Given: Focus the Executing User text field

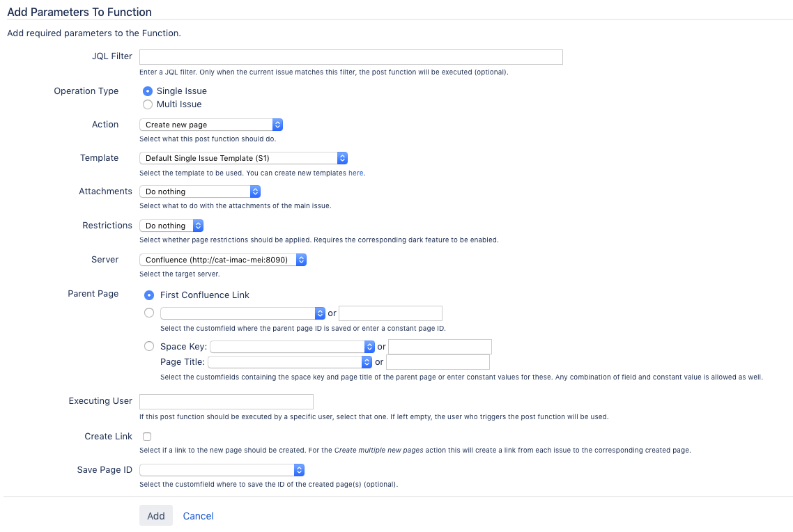Looking at the screenshot, I should pos(226,402).
